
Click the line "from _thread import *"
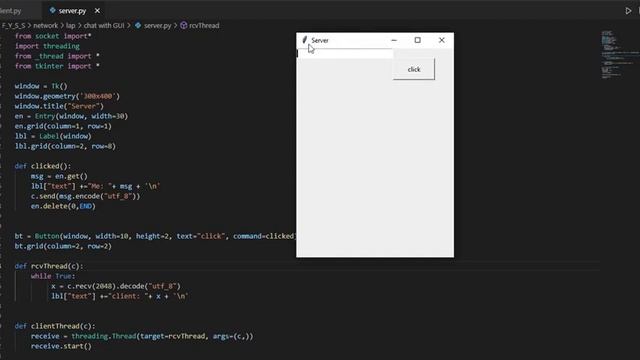click(x=57, y=56)
